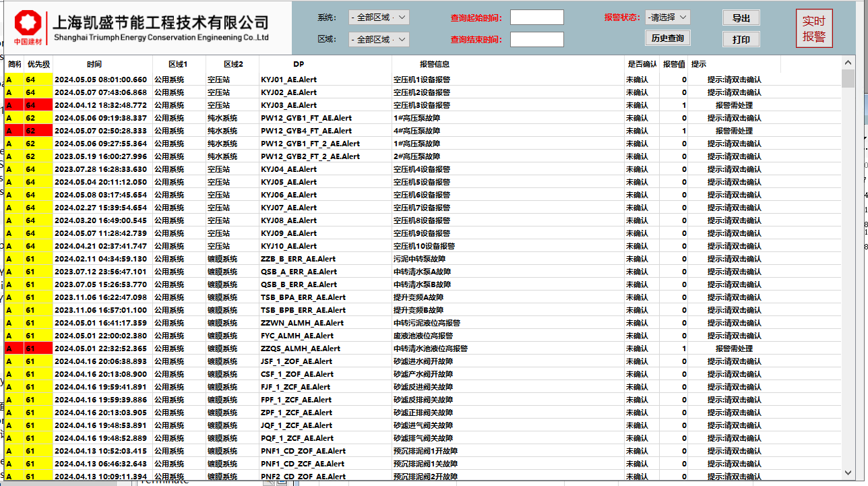Click 中转清水泵A故障 alarm message
The height and width of the screenshot is (486, 868).
(x=422, y=272)
